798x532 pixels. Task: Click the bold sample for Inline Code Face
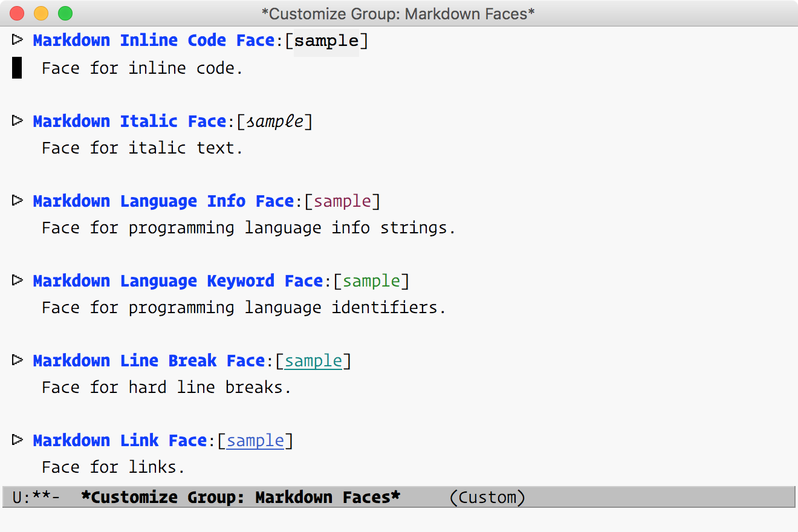(x=326, y=41)
